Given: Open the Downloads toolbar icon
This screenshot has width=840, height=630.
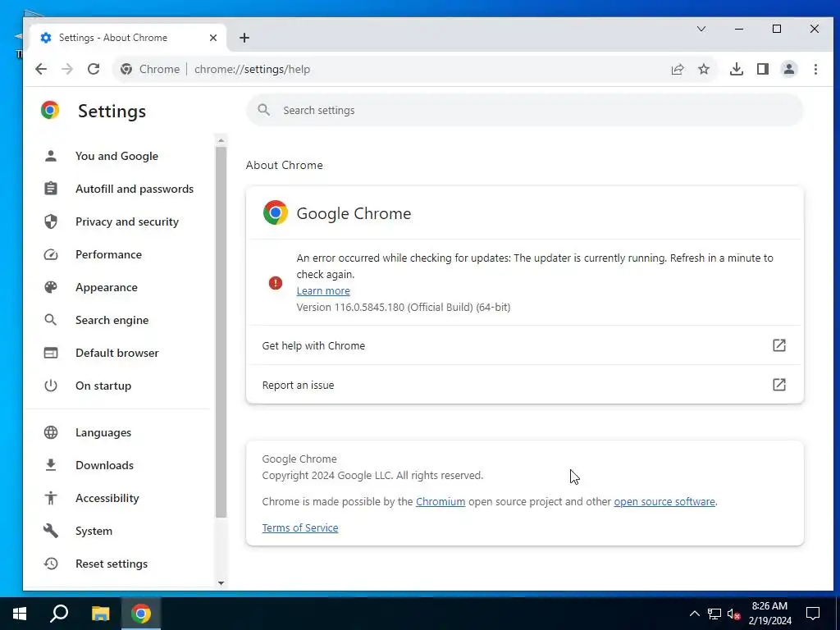Looking at the screenshot, I should pos(736,69).
